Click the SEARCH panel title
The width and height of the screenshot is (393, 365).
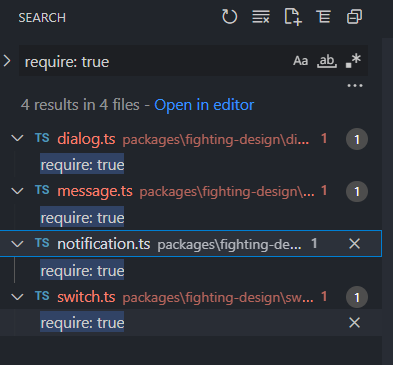(x=42, y=18)
